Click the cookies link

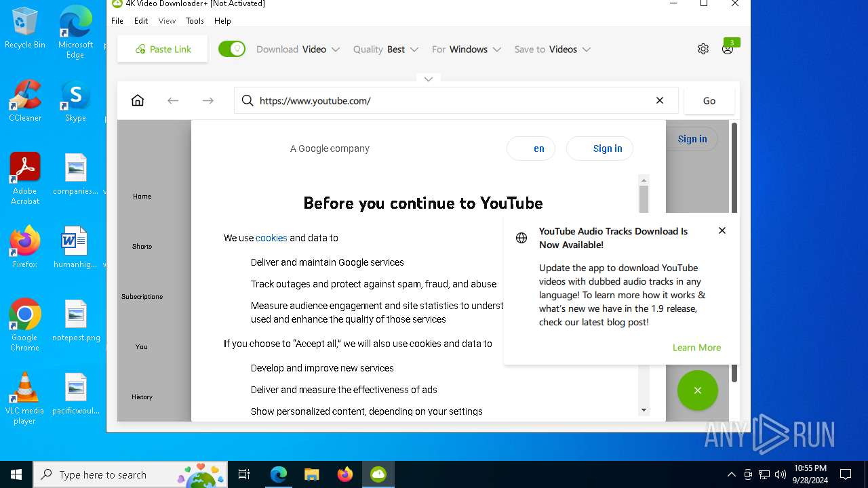coord(271,238)
